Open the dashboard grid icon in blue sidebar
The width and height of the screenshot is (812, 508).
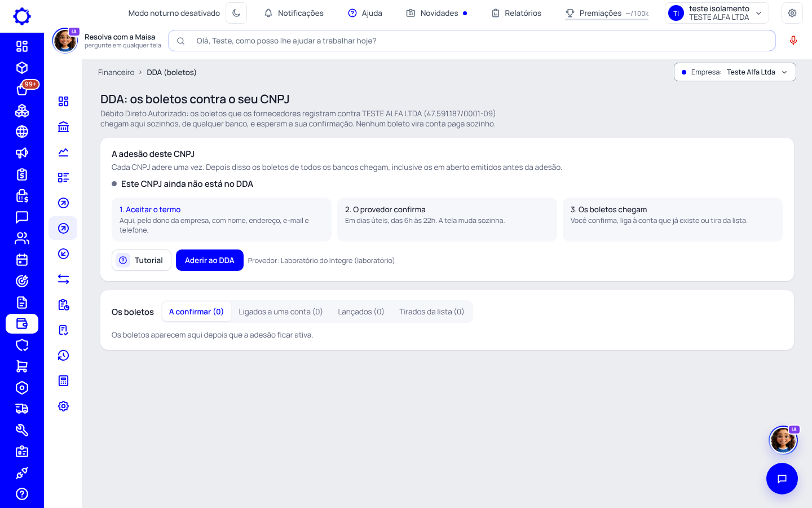click(22, 46)
